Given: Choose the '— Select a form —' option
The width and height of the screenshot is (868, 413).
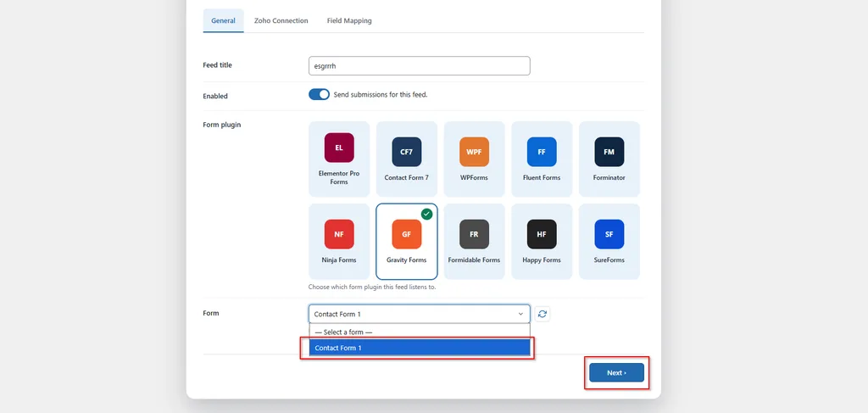Looking at the screenshot, I should click(420, 332).
